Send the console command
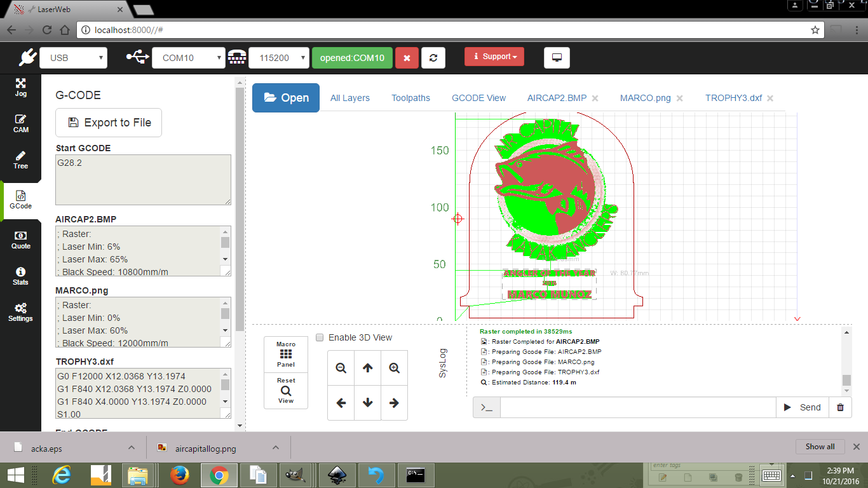Viewport: 868px width, 488px height. [803, 407]
